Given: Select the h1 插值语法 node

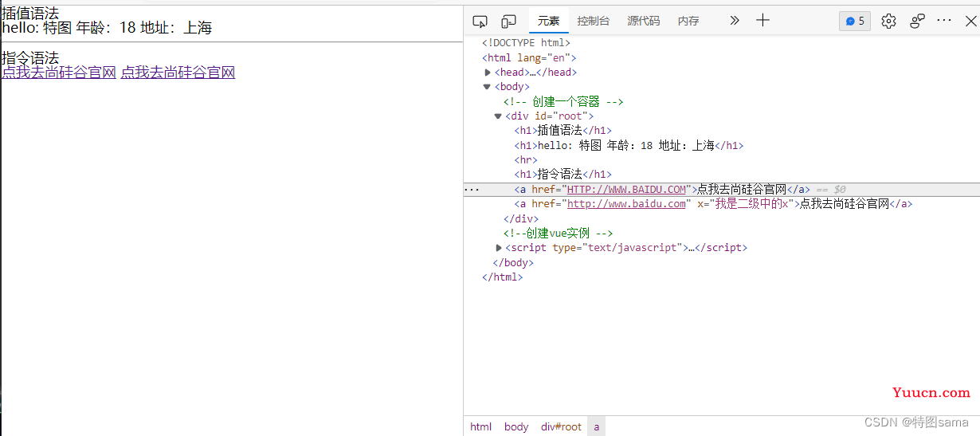Looking at the screenshot, I should pos(563,131).
